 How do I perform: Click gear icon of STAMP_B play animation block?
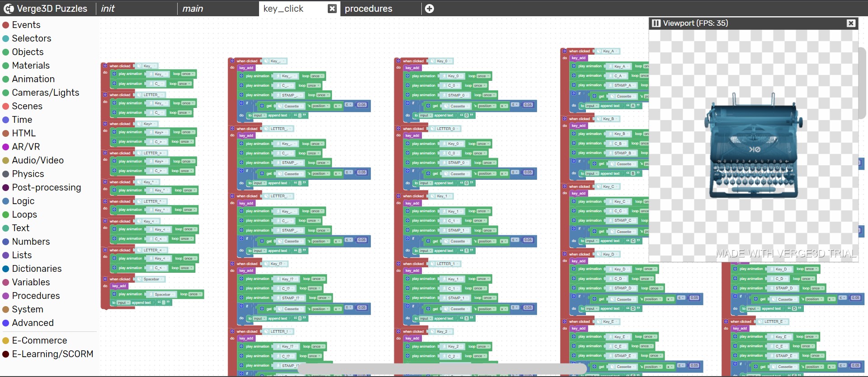(x=574, y=153)
